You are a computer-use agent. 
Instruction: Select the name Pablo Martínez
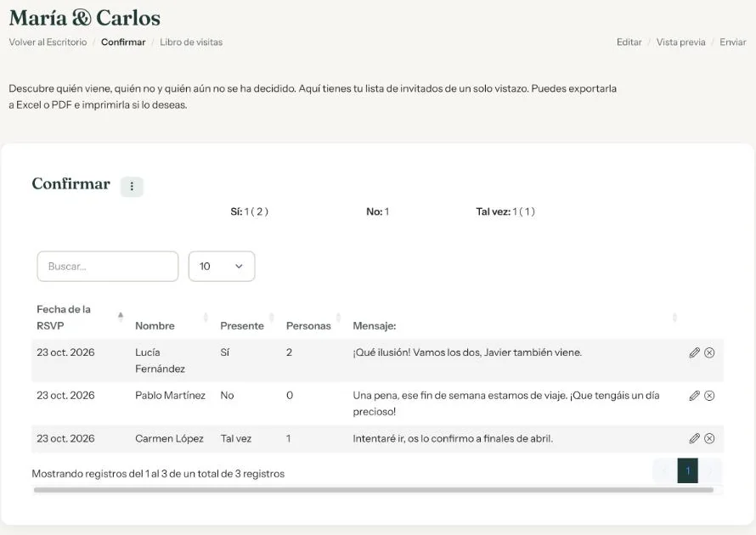pos(170,396)
